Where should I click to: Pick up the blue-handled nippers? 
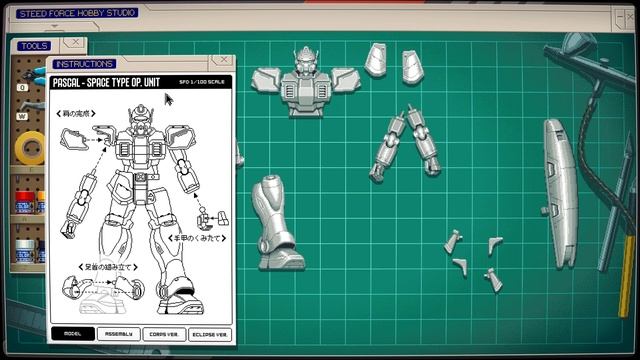click(x=35, y=76)
